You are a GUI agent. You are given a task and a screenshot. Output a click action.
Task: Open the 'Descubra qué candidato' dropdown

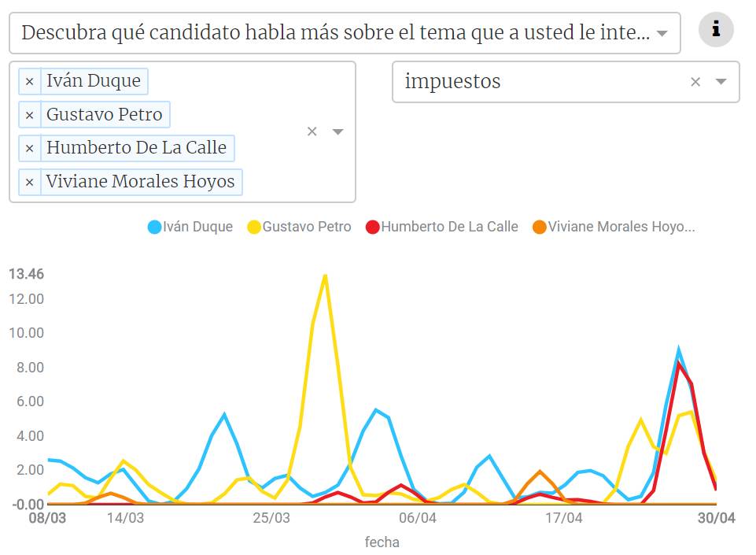[662, 33]
